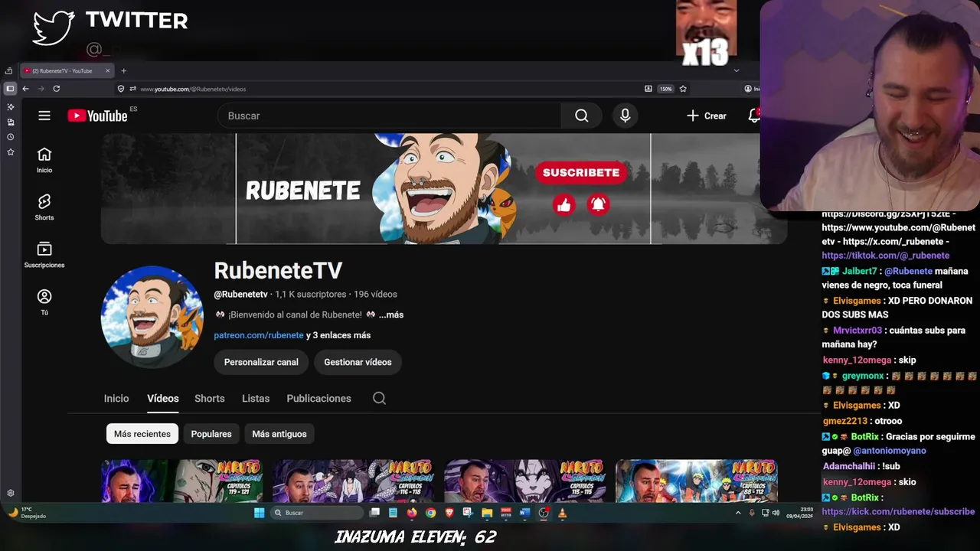This screenshot has height=551, width=980.
Task: Close the RubeneteTV YouTube tab
Action: pyautogui.click(x=108, y=71)
